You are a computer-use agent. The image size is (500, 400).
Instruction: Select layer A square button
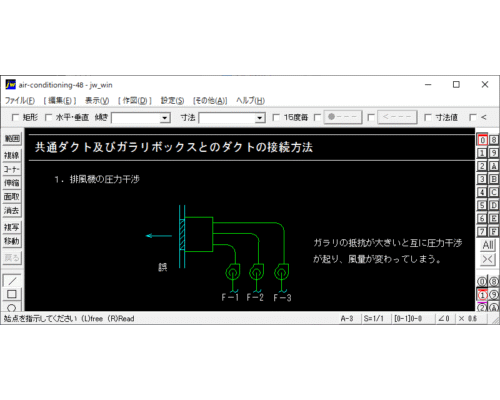click(x=494, y=166)
